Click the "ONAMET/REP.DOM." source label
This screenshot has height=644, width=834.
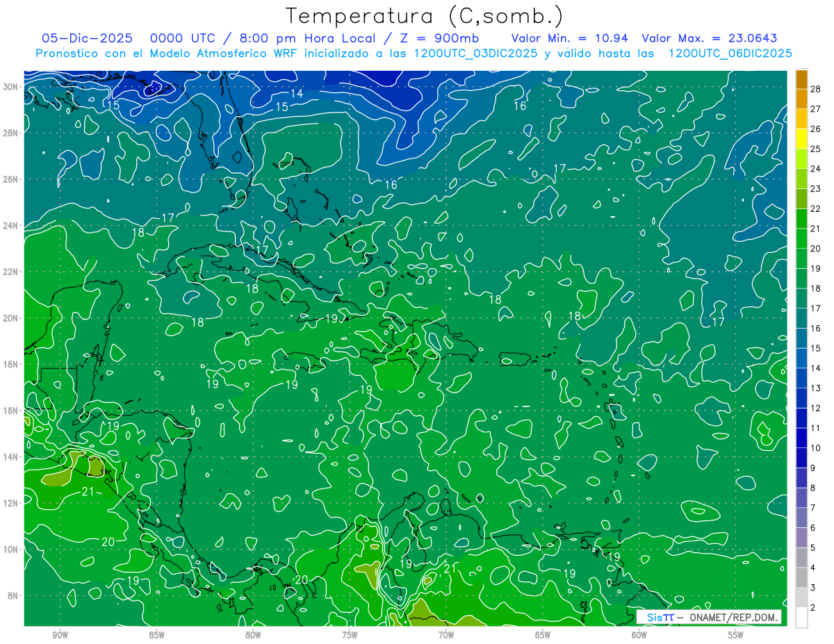click(732, 617)
